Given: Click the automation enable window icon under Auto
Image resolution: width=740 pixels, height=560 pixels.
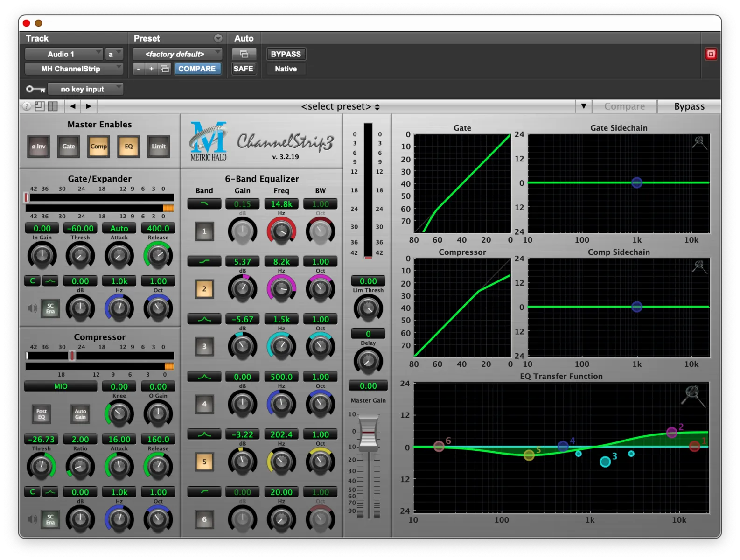Looking at the screenshot, I should [x=244, y=54].
